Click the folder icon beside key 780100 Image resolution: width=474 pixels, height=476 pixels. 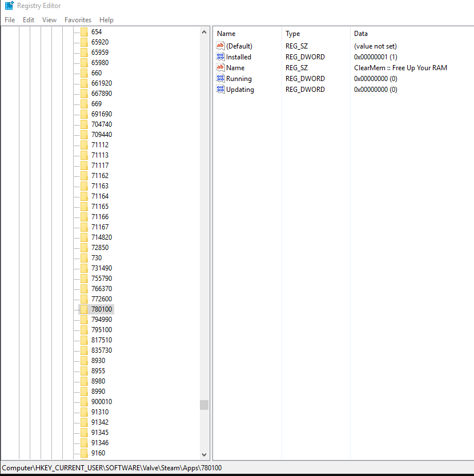(x=83, y=309)
